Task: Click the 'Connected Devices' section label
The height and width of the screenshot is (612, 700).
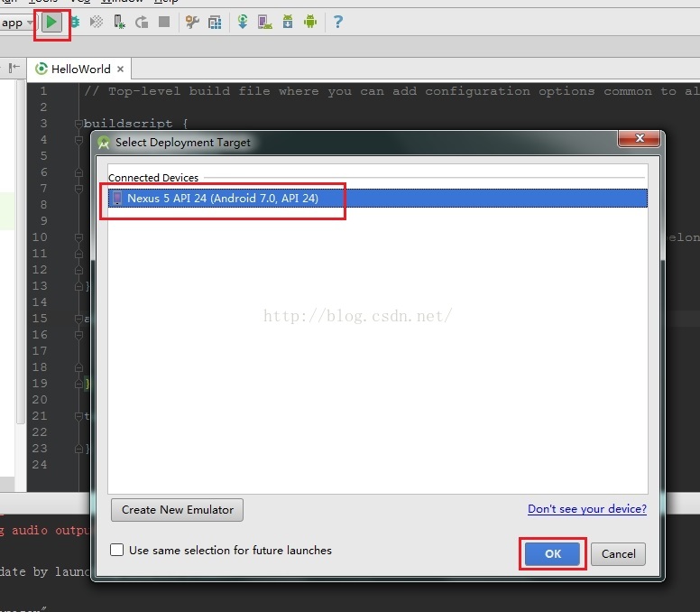Action: (153, 177)
